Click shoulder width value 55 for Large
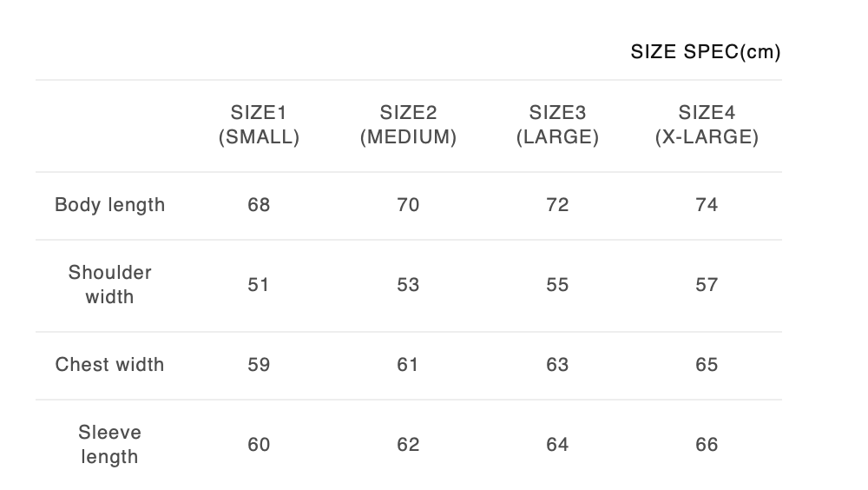 [557, 285]
